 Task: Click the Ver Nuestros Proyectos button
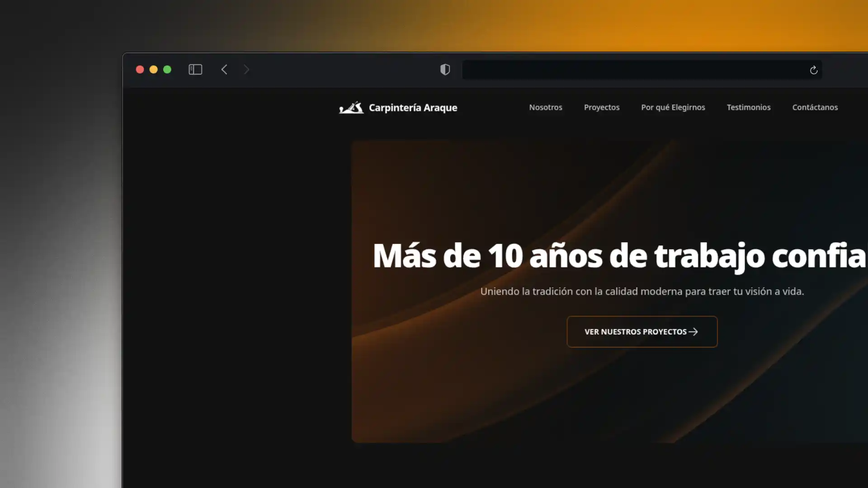(642, 332)
